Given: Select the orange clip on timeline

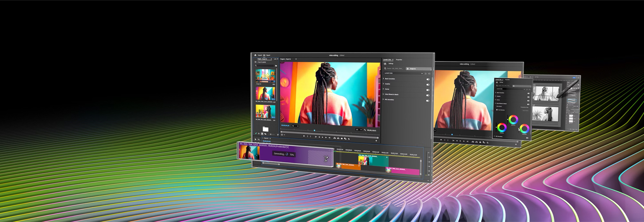Looking at the screenshot, I should [x=348, y=166].
